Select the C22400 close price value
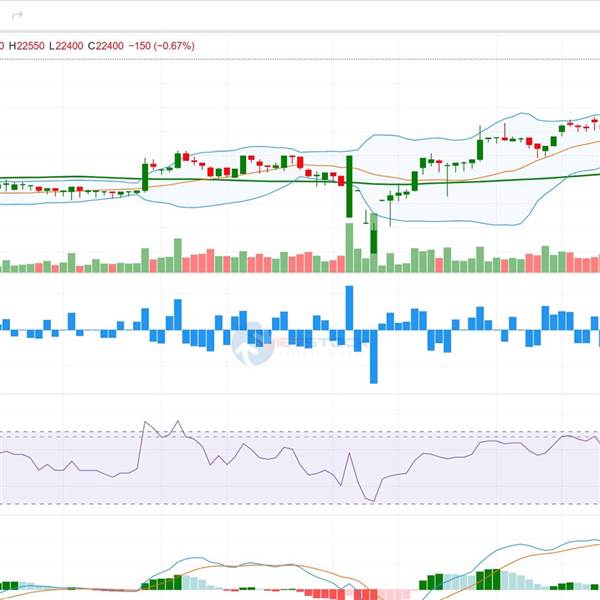600x600 pixels. tap(106, 46)
